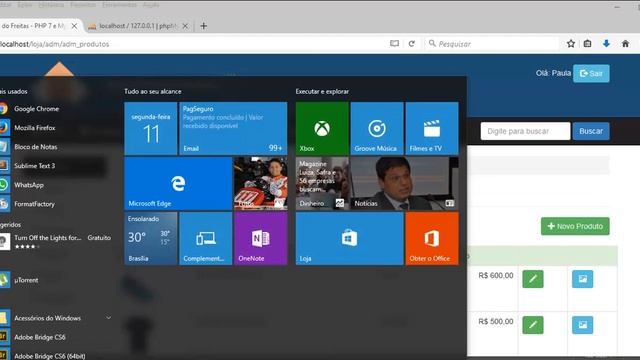Launch the Microsoft Edge tile
This screenshot has height=360, width=640.
178,183
